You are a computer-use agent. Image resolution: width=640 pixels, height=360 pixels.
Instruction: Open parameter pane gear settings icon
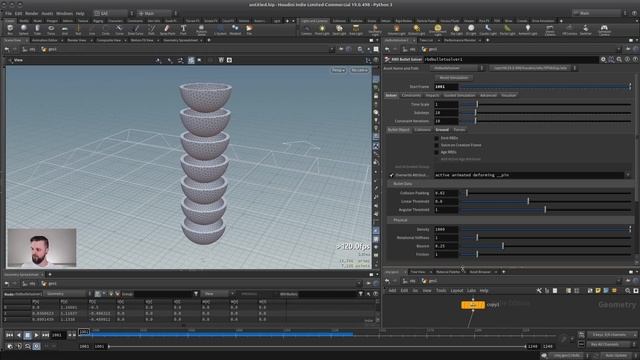tap(603, 60)
